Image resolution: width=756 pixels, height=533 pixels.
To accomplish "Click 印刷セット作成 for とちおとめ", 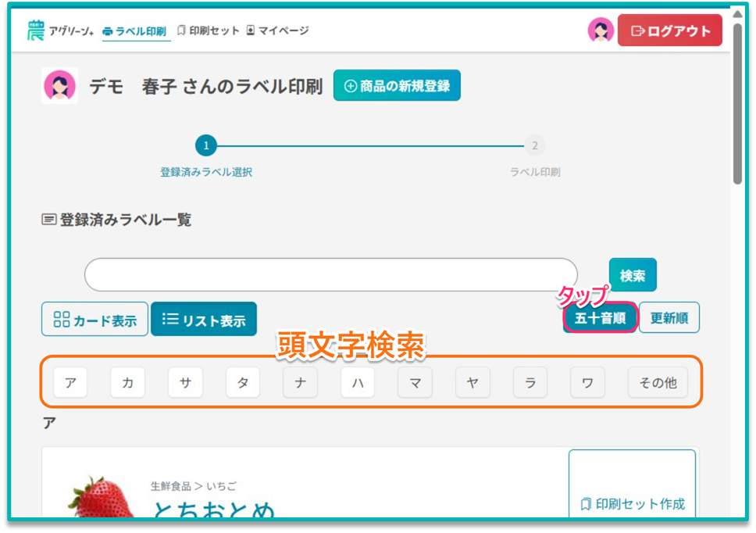I will pos(632,503).
